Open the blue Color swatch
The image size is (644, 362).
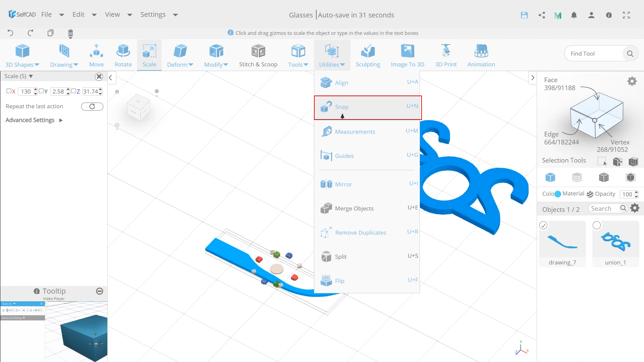(x=557, y=194)
